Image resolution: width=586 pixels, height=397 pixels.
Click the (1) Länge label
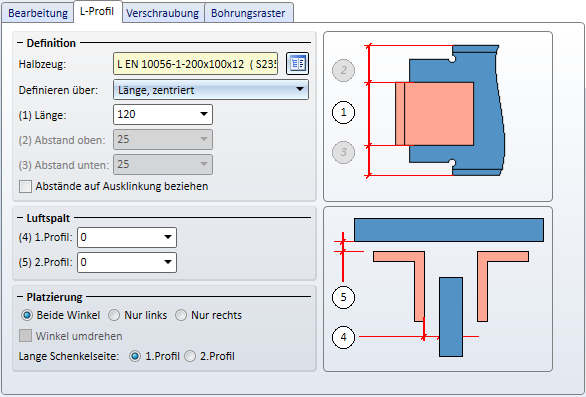click(x=42, y=115)
